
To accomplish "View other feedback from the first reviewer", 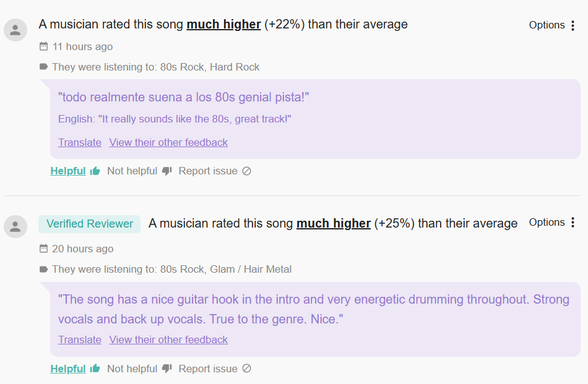I will (x=168, y=143).
